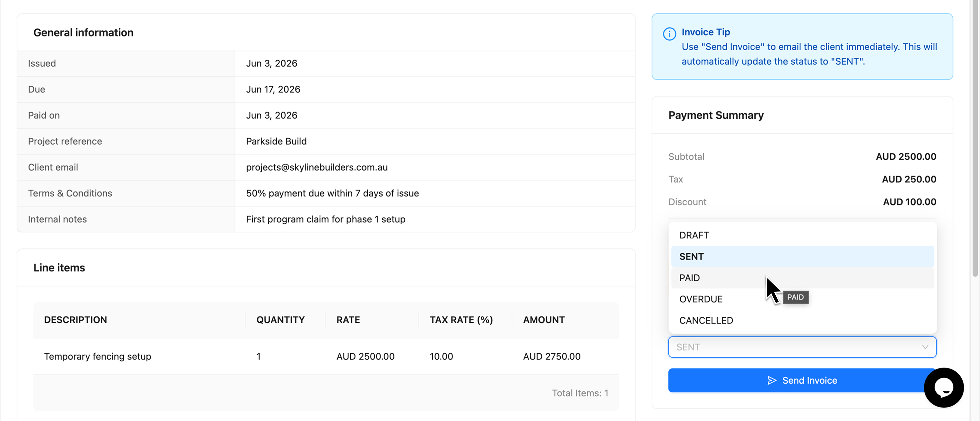
Task: Click the Send Invoice button
Action: pos(802,380)
